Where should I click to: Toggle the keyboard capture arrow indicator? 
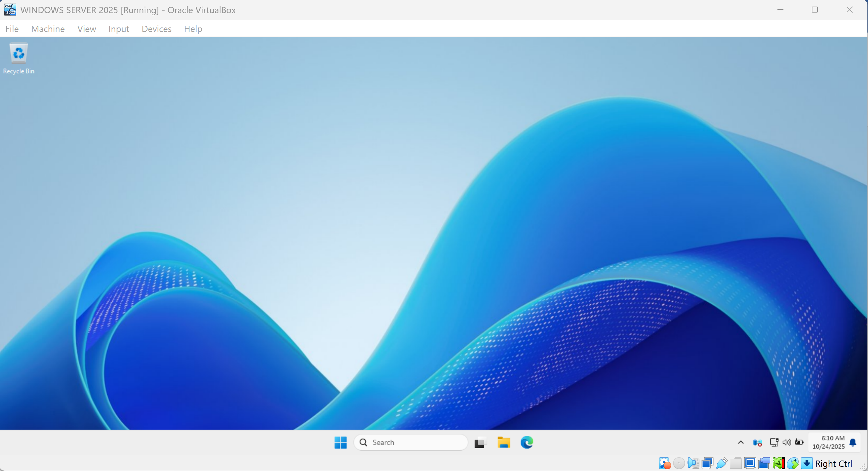(x=807, y=463)
